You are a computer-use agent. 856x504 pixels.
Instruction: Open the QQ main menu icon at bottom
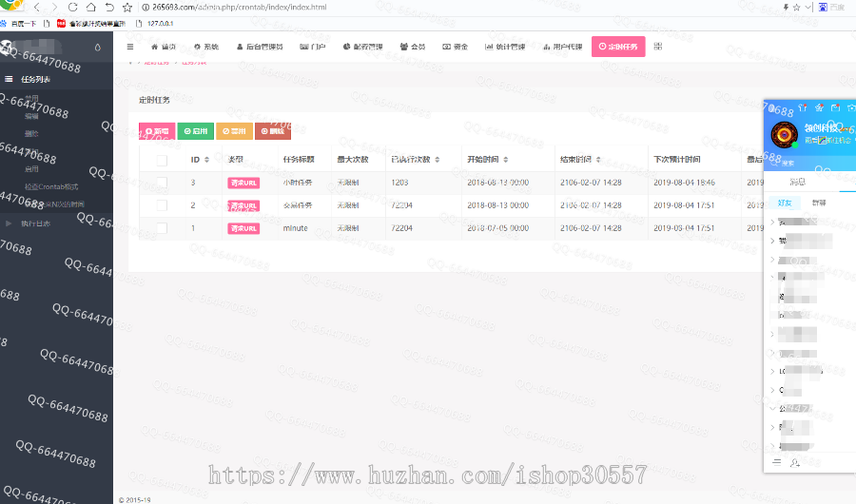(777, 462)
